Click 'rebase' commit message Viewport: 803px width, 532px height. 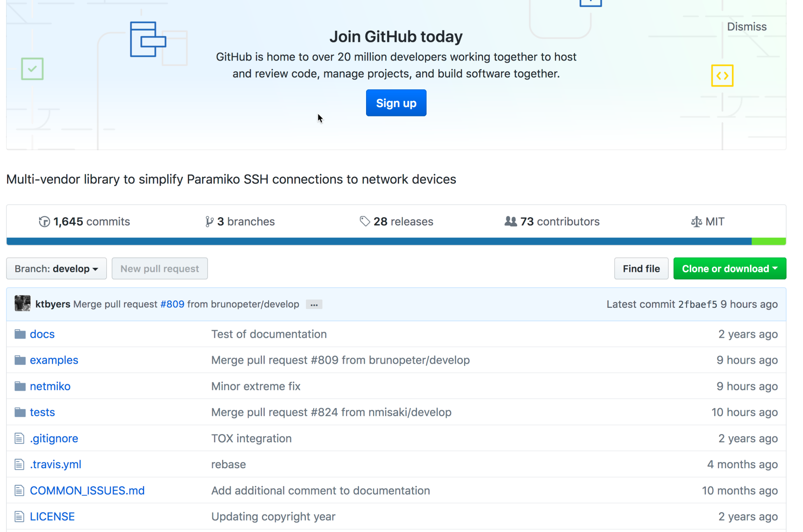coord(229,465)
